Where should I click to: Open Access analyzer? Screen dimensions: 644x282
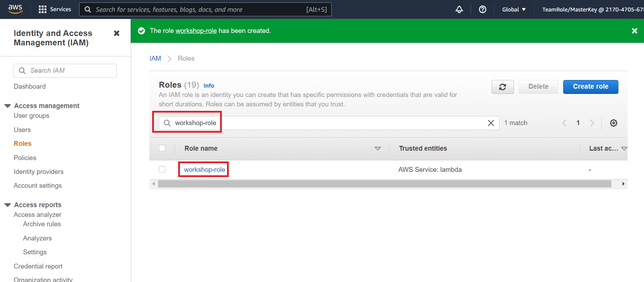37,215
